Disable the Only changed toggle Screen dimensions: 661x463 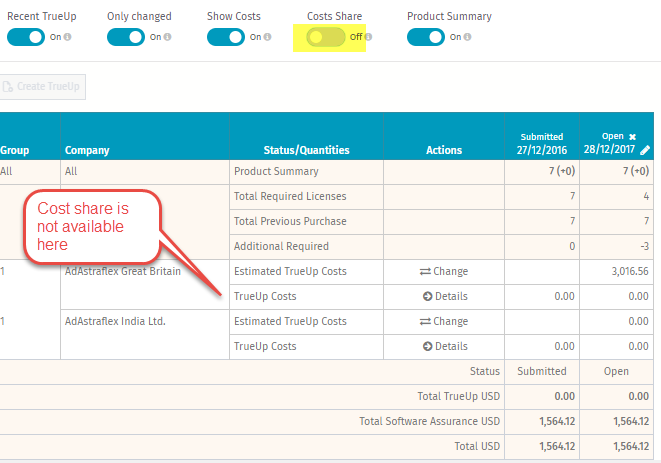tap(126, 37)
